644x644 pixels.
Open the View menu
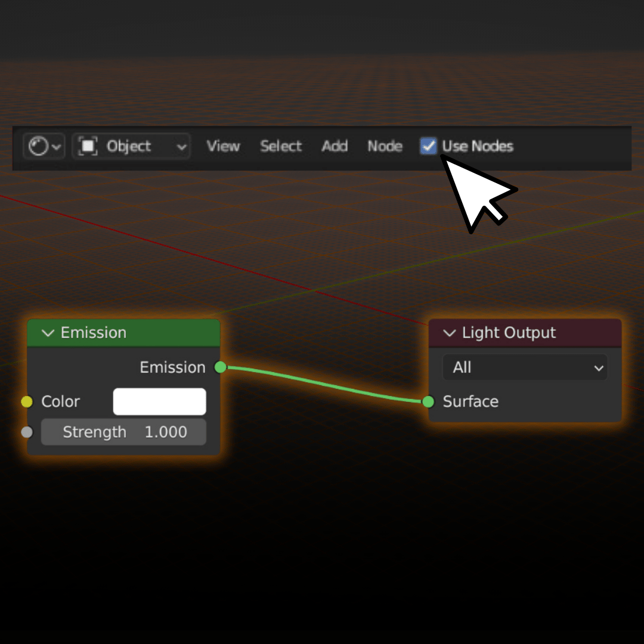tap(223, 146)
